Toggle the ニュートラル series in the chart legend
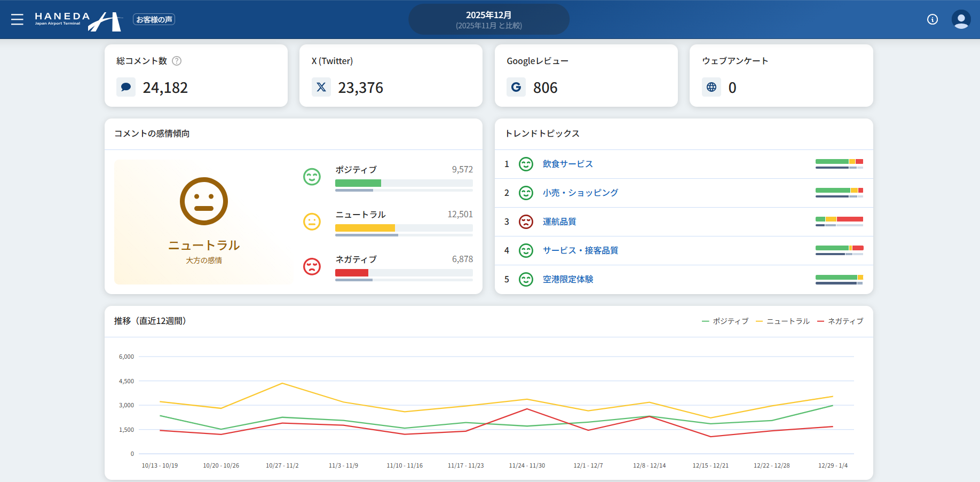 click(x=787, y=321)
